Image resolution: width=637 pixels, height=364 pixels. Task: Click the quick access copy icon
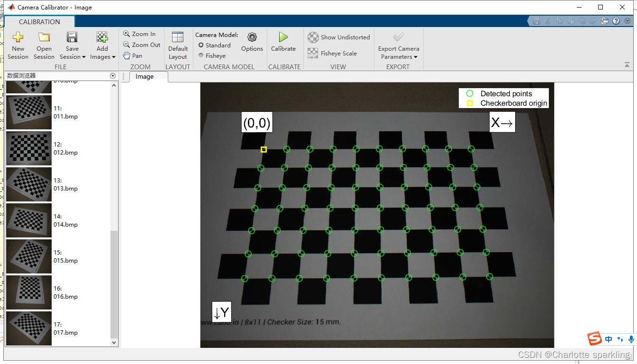click(559, 21)
